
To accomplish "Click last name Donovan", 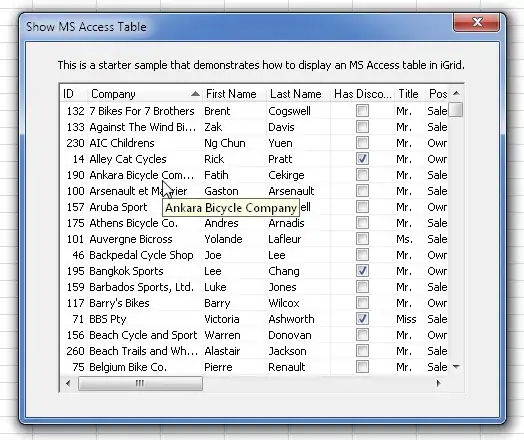I will tap(290, 335).
